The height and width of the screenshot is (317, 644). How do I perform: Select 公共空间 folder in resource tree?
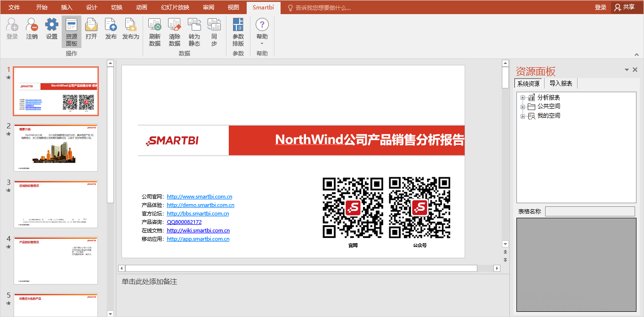click(x=549, y=106)
